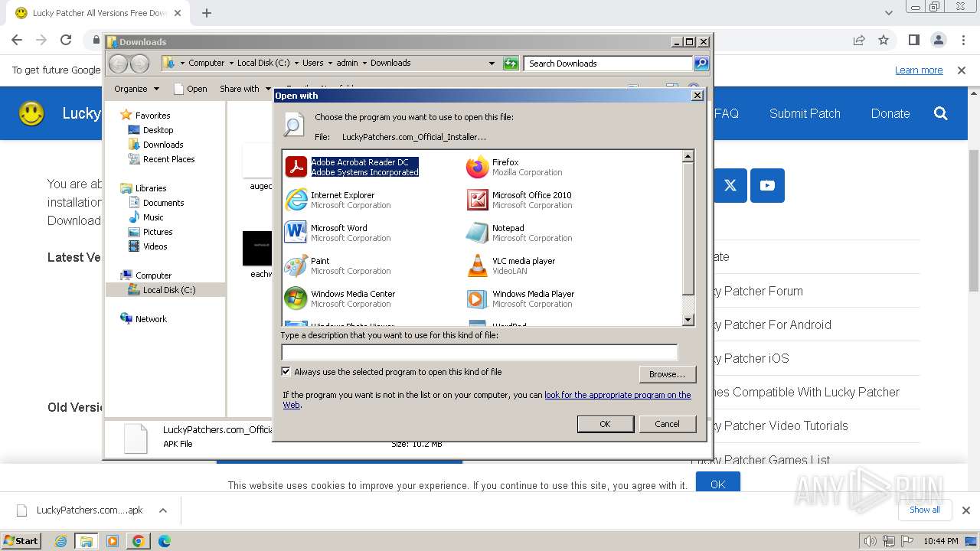The height and width of the screenshot is (551, 980).
Task: Choose the Microsoft Word icon
Action: 296,233
